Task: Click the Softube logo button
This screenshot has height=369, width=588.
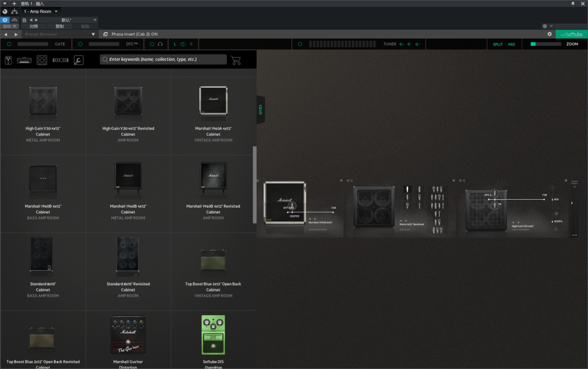Action: (571, 34)
